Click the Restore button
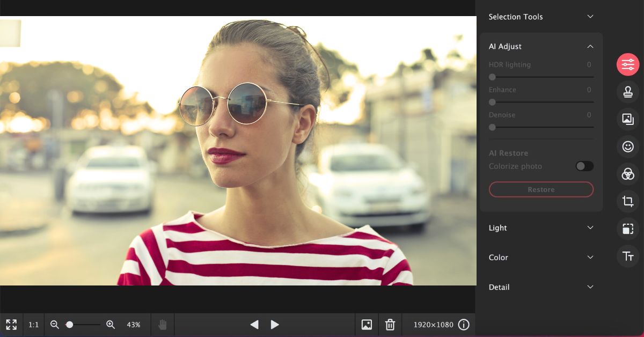The width and height of the screenshot is (644, 337). click(x=541, y=189)
